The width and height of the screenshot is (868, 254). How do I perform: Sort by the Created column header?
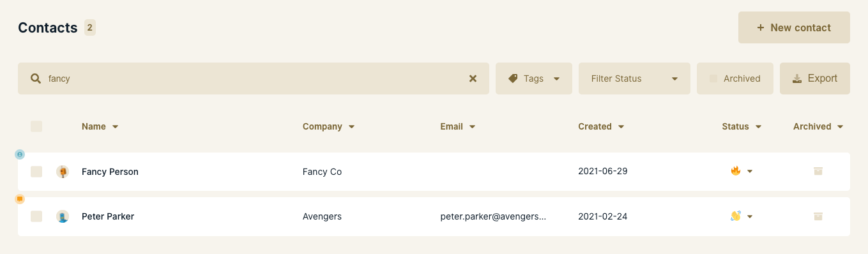click(601, 126)
